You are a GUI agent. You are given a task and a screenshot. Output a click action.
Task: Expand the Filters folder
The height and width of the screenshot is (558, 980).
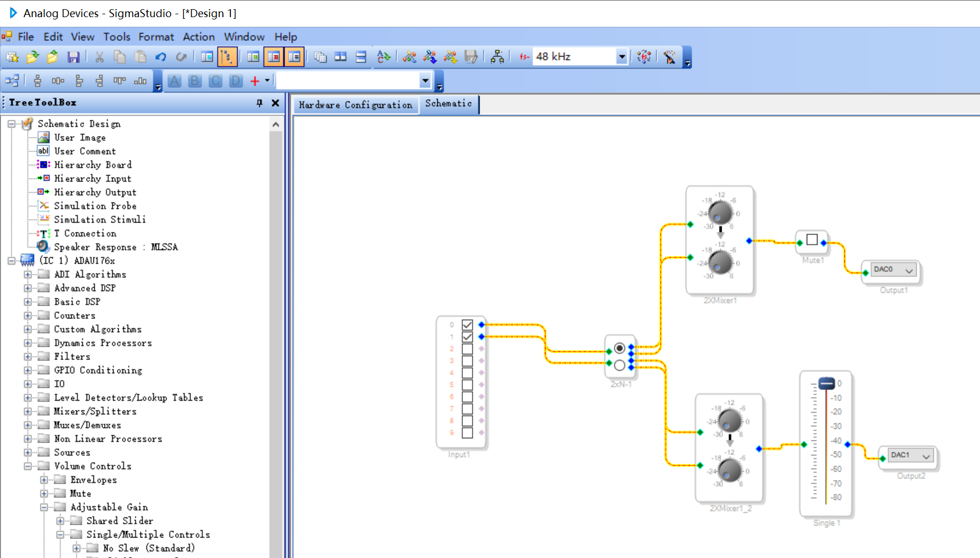(x=27, y=357)
